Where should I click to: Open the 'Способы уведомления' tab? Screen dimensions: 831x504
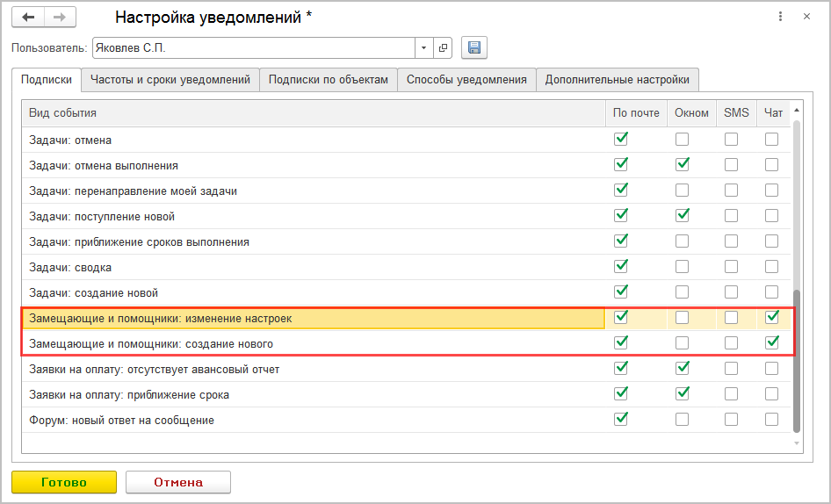[466, 80]
